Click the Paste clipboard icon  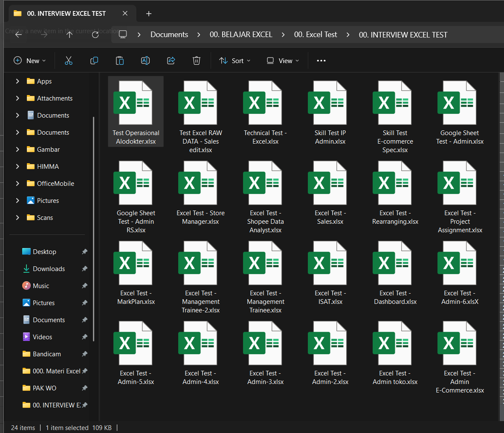tap(119, 61)
